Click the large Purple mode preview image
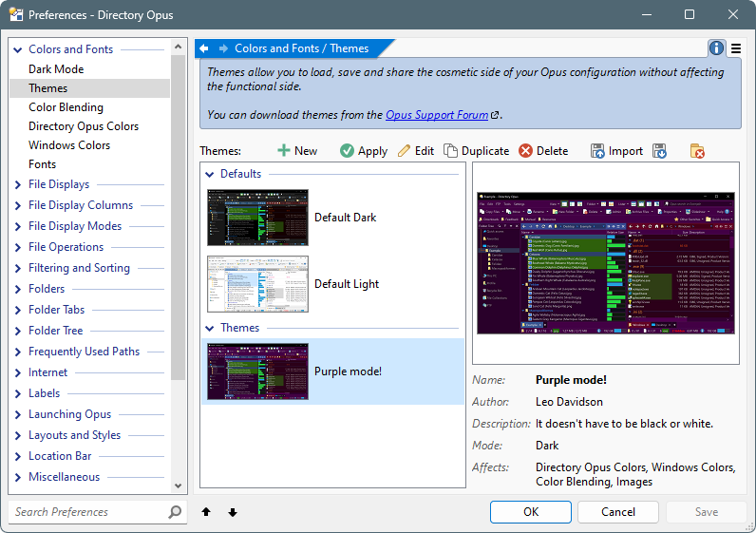The height and width of the screenshot is (533, 756). point(606,263)
